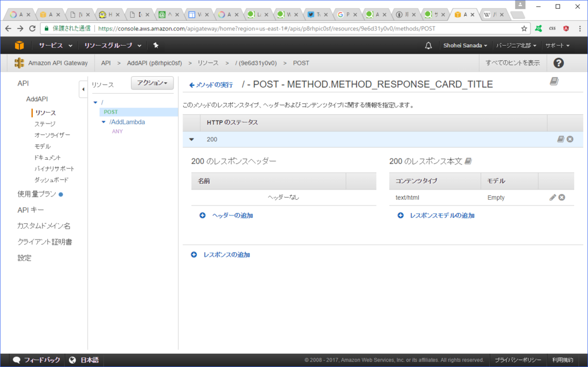Viewport: 588px width, 367px height.
Task: Select the ANY method under /AddLambda
Action: click(x=117, y=132)
